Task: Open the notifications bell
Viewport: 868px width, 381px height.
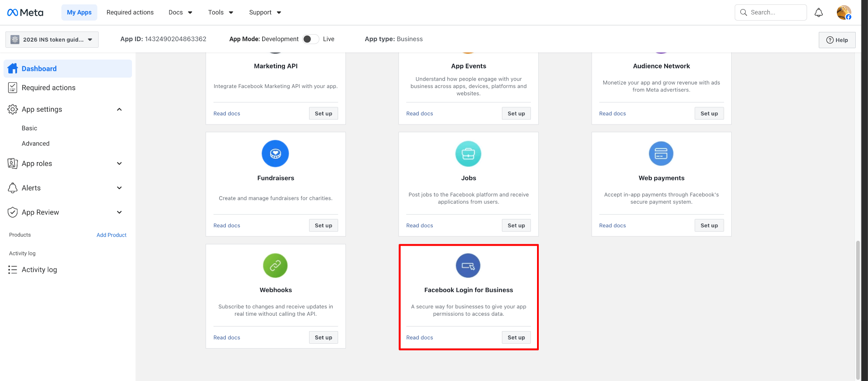Action: pyautogui.click(x=818, y=13)
